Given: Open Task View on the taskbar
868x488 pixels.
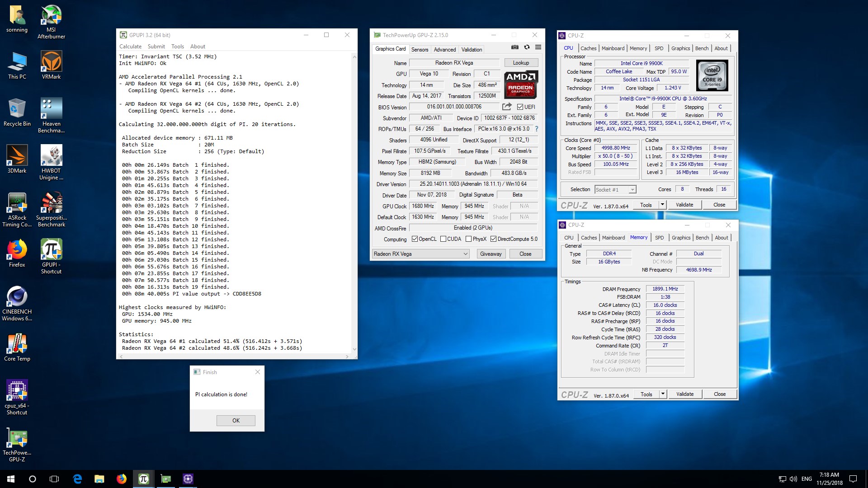Looking at the screenshot, I should 54,479.
